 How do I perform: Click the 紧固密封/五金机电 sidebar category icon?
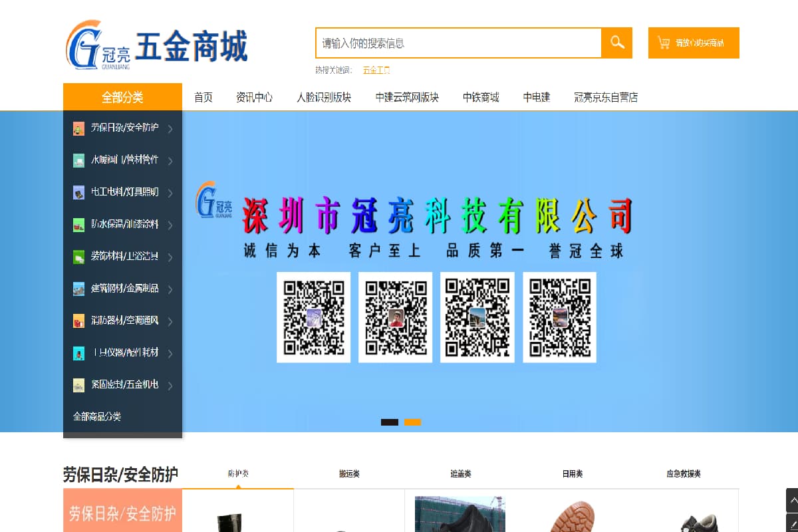[x=78, y=384]
